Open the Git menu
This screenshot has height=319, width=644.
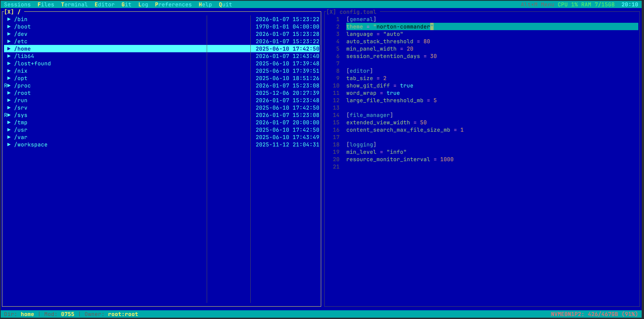126,4
